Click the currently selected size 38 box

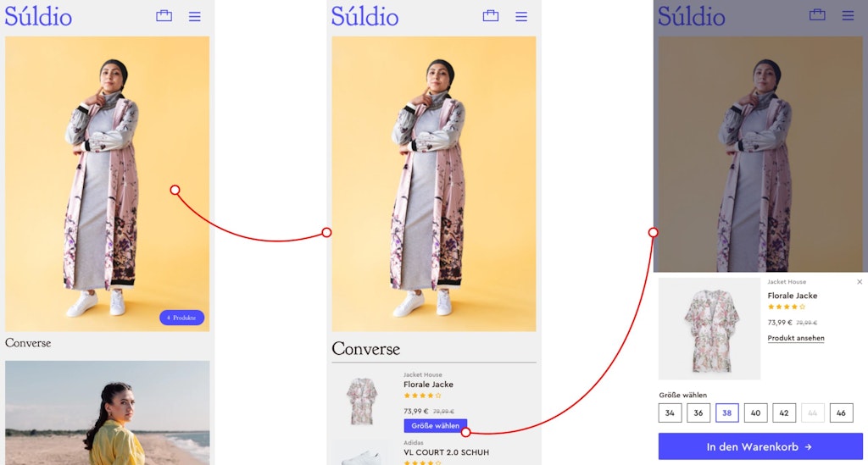pyautogui.click(x=726, y=413)
